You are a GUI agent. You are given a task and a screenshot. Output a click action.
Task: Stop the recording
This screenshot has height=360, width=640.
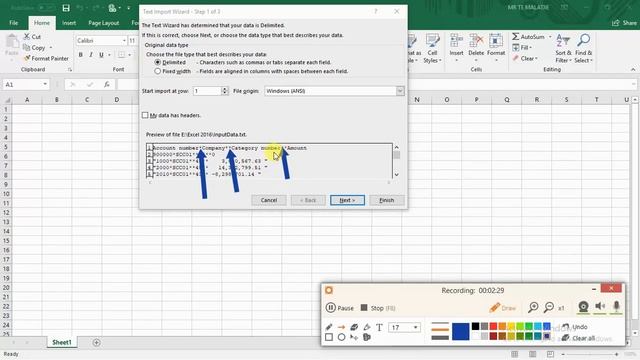(378, 308)
